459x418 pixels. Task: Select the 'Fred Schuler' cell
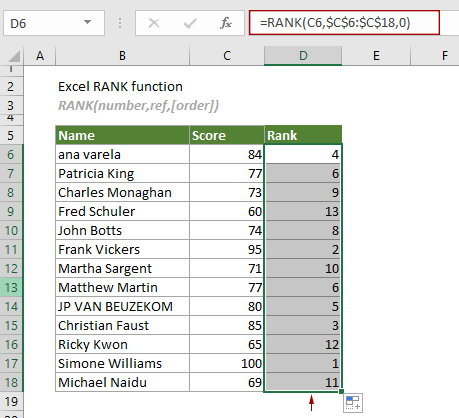122,211
